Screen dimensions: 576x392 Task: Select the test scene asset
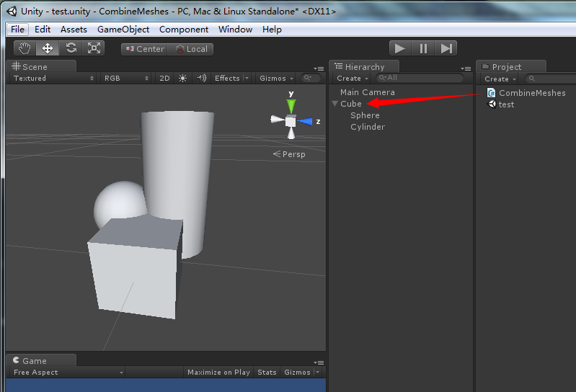501,104
